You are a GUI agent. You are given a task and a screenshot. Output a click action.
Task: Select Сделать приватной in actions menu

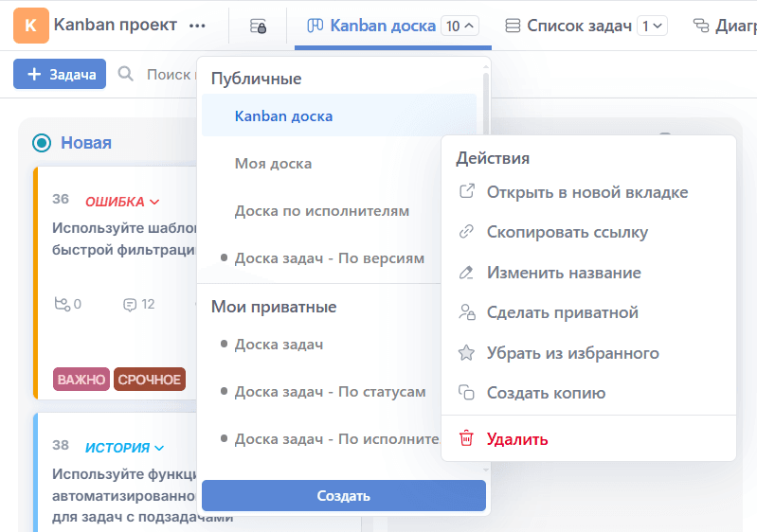(x=562, y=312)
